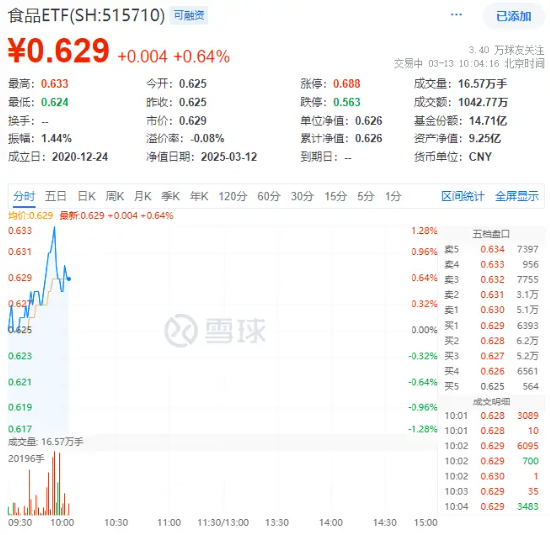Image resolution: width=550 pixels, height=535 pixels.
Task: Click the 卖3 row at 0.632
Action: pyautogui.click(x=491, y=280)
